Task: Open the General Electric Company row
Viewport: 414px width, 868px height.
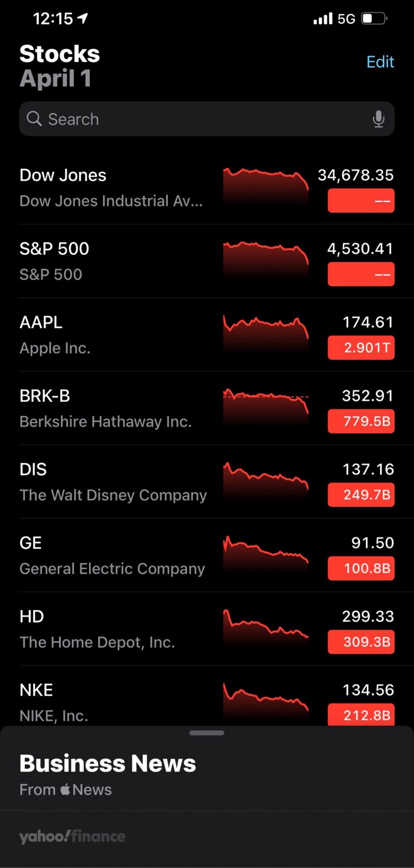Action: click(x=207, y=555)
